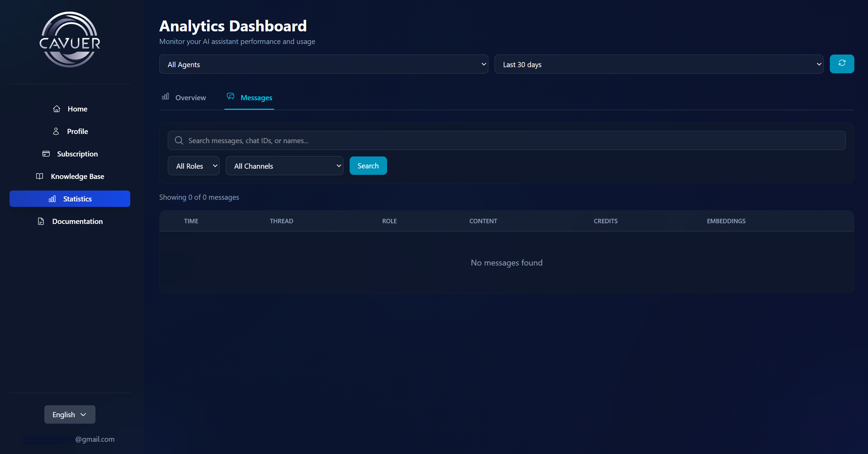The height and width of the screenshot is (454, 868).
Task: Click the CREDITS column header
Action: click(605, 221)
